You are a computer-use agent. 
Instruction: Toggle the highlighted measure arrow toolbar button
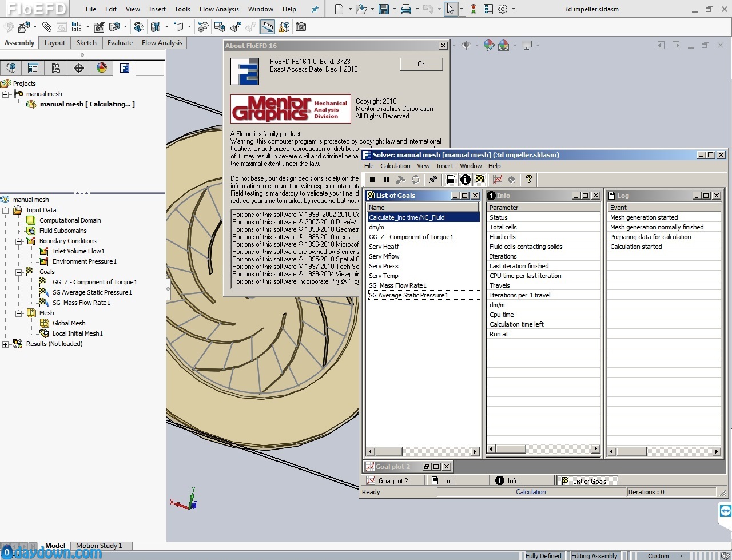268,27
